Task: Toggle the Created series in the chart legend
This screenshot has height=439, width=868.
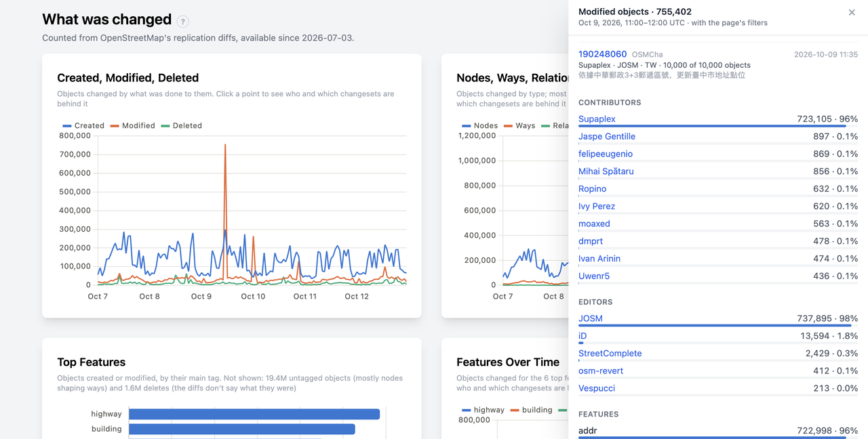Action: [83, 125]
